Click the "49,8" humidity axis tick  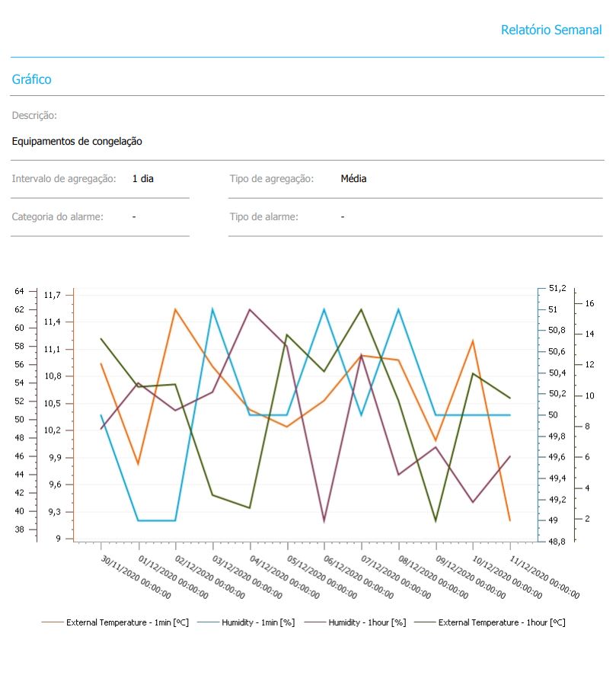tap(557, 436)
